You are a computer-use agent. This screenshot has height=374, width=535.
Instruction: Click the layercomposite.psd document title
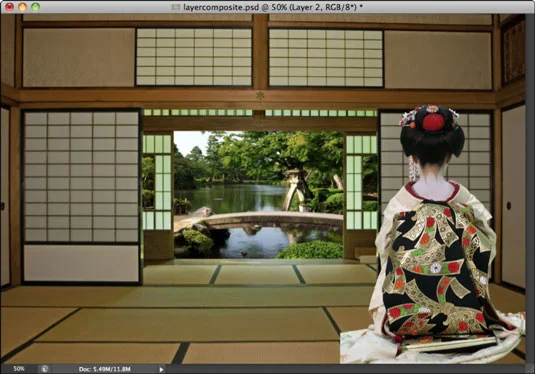(x=273, y=7)
